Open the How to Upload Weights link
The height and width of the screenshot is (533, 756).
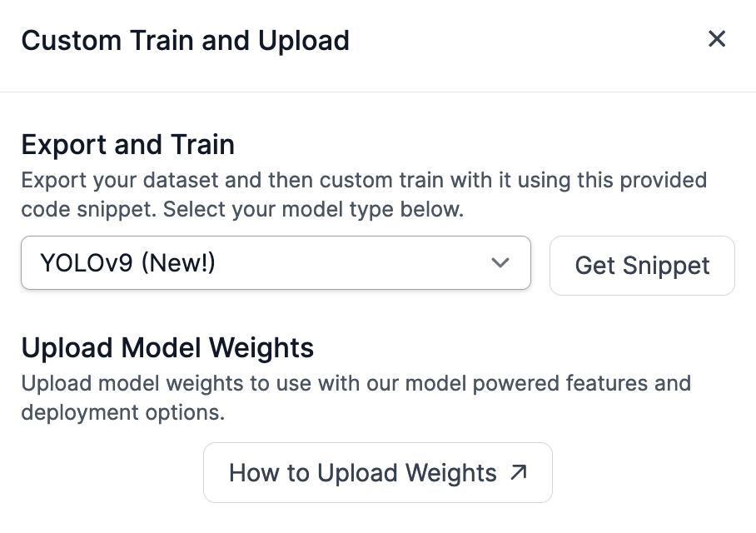(x=377, y=473)
